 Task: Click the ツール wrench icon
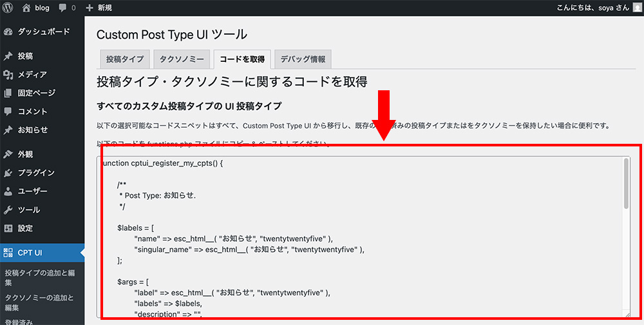click(8, 210)
